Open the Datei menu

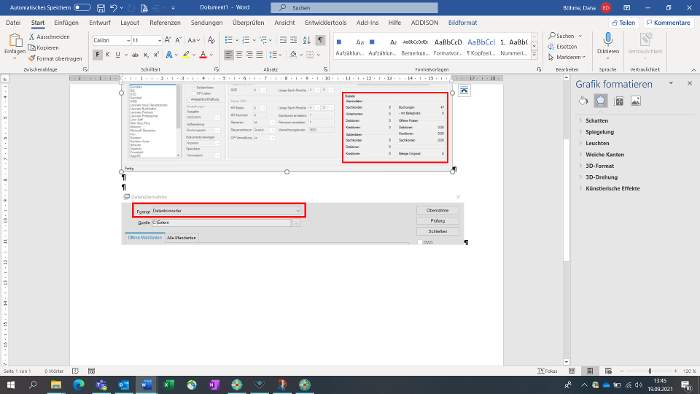(x=13, y=23)
